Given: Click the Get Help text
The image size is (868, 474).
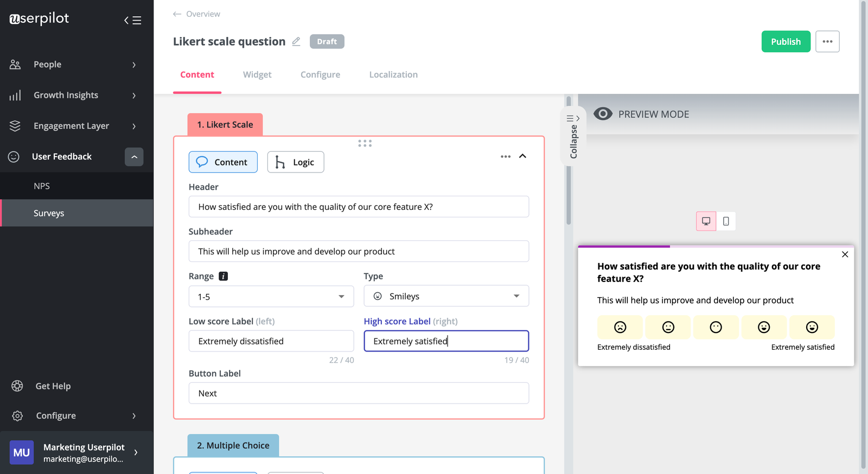Looking at the screenshot, I should point(53,386).
